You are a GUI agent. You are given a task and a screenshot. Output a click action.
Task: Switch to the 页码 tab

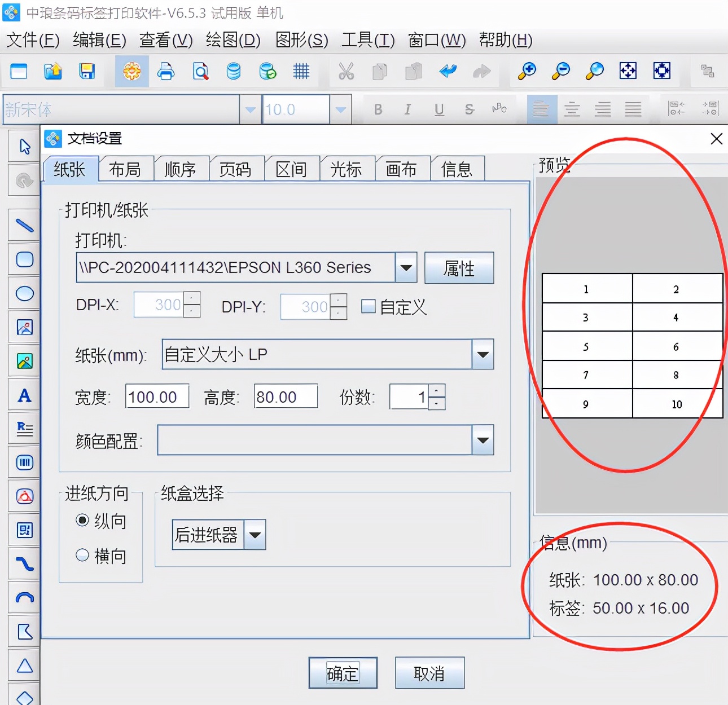coord(235,169)
